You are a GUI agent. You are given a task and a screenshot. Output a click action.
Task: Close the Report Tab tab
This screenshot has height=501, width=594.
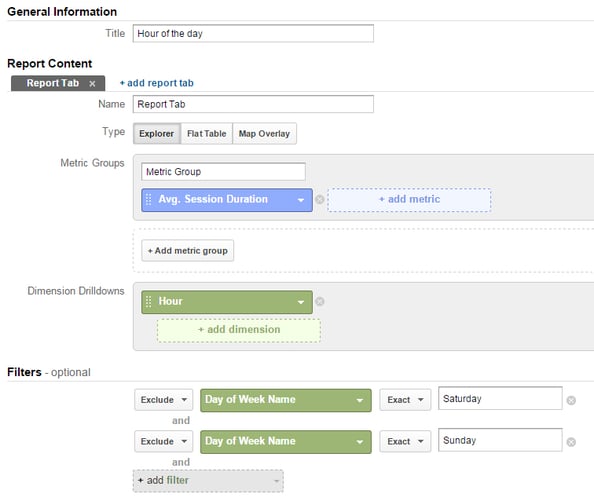click(x=92, y=84)
